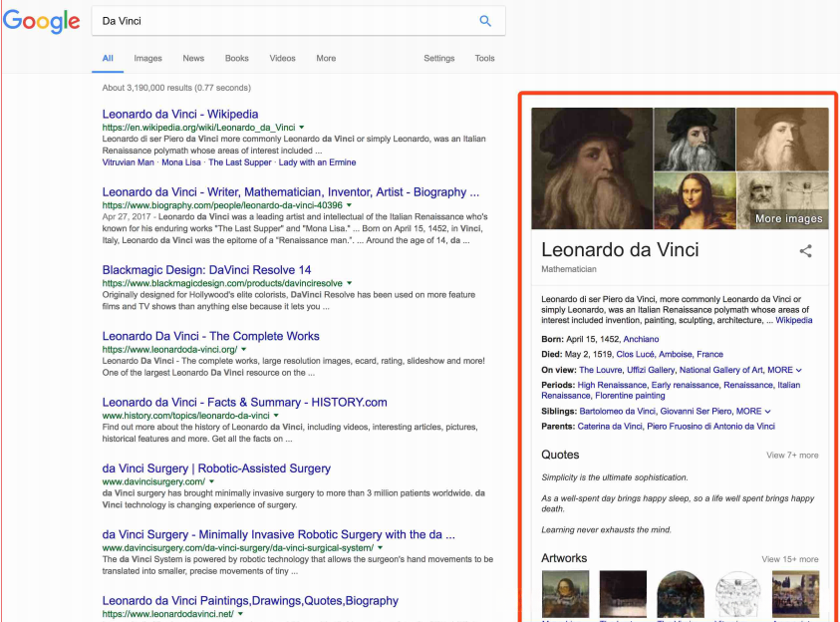Click the share icon beside Leonardo da Vinci
This screenshot has height=622, width=840.
(806, 251)
